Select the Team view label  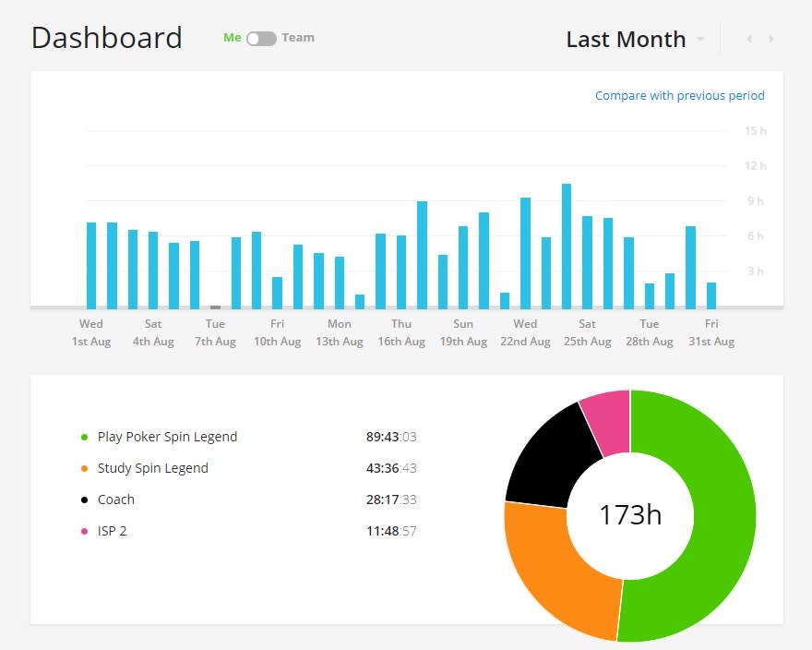click(x=298, y=38)
